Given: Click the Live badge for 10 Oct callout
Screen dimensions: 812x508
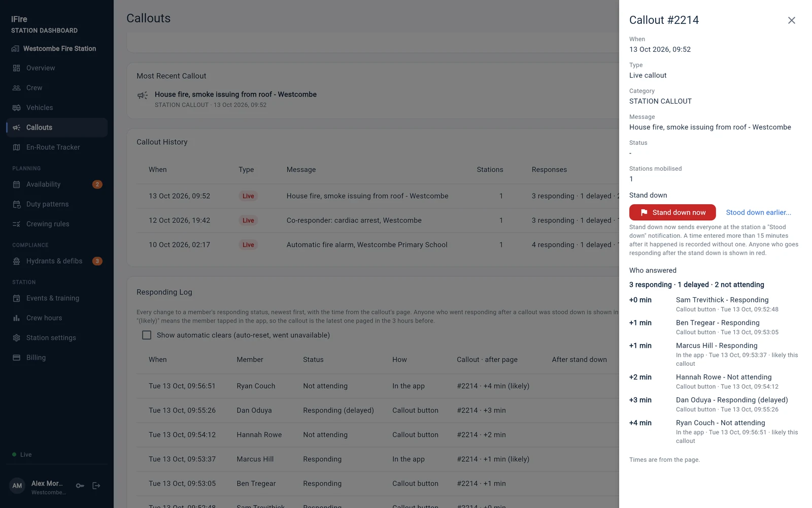Looking at the screenshot, I should [248, 245].
